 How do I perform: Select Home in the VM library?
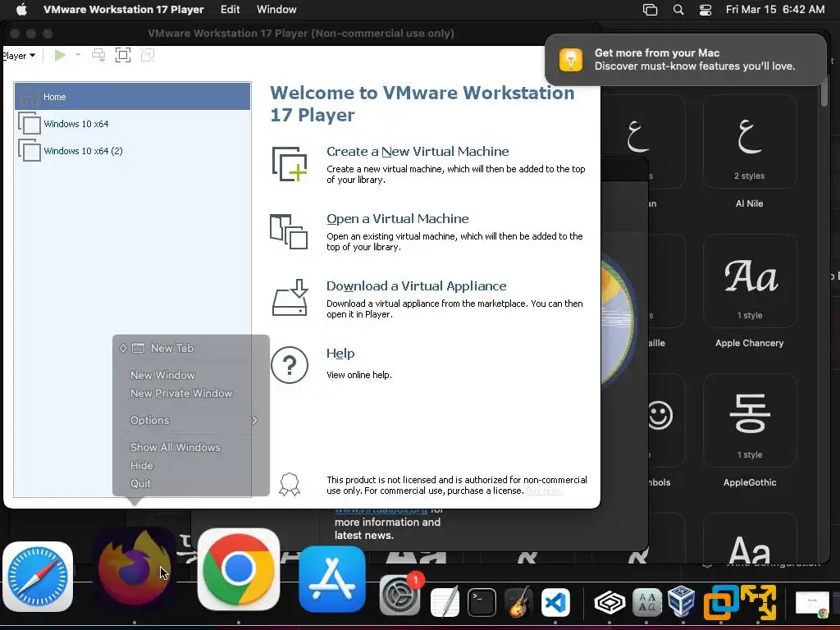tap(132, 97)
